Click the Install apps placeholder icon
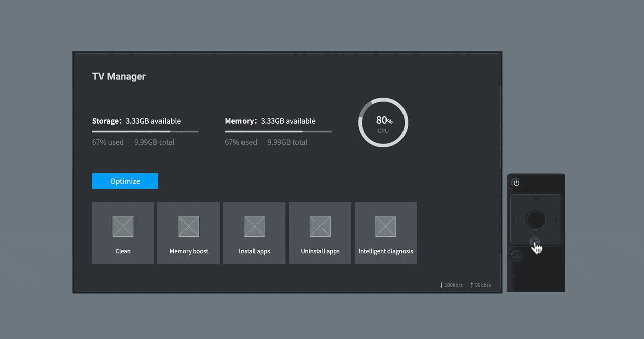 click(255, 226)
